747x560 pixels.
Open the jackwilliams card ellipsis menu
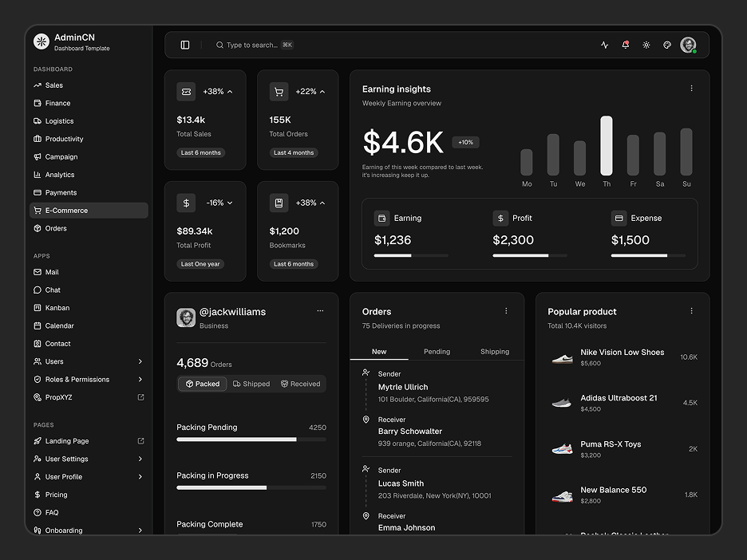[x=320, y=310]
